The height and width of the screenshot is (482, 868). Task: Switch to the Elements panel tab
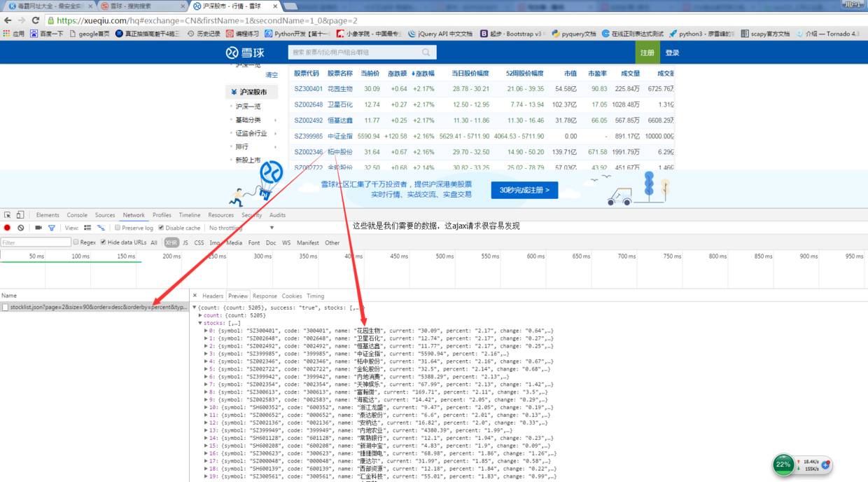tap(48, 215)
